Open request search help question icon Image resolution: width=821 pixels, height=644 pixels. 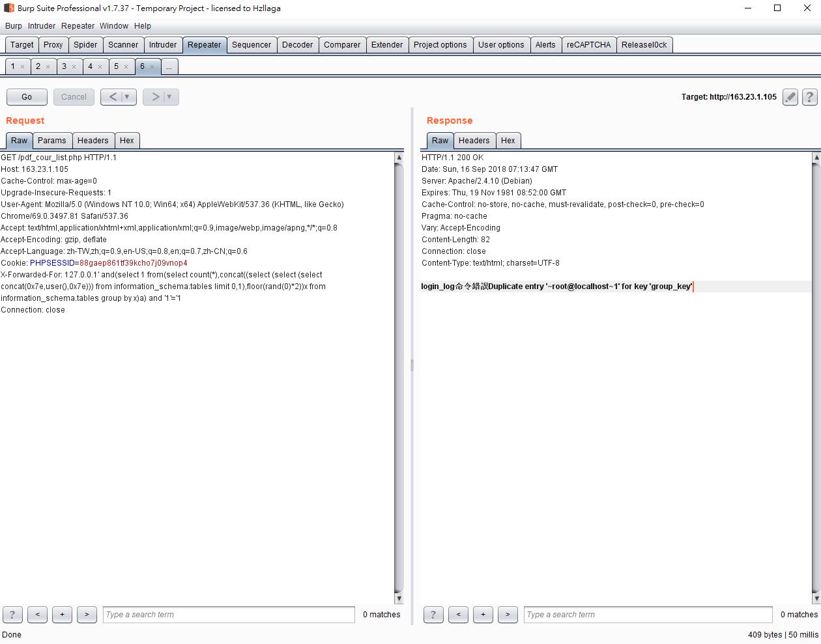pos(12,614)
